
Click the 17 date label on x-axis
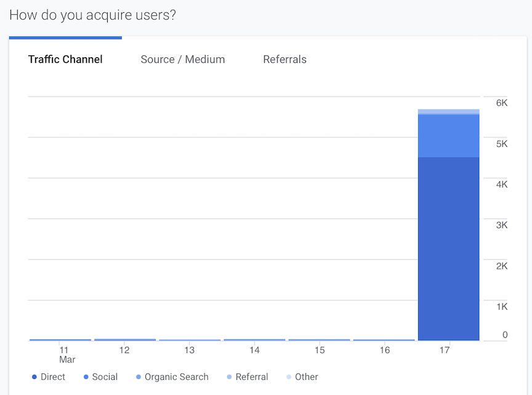[x=445, y=350]
